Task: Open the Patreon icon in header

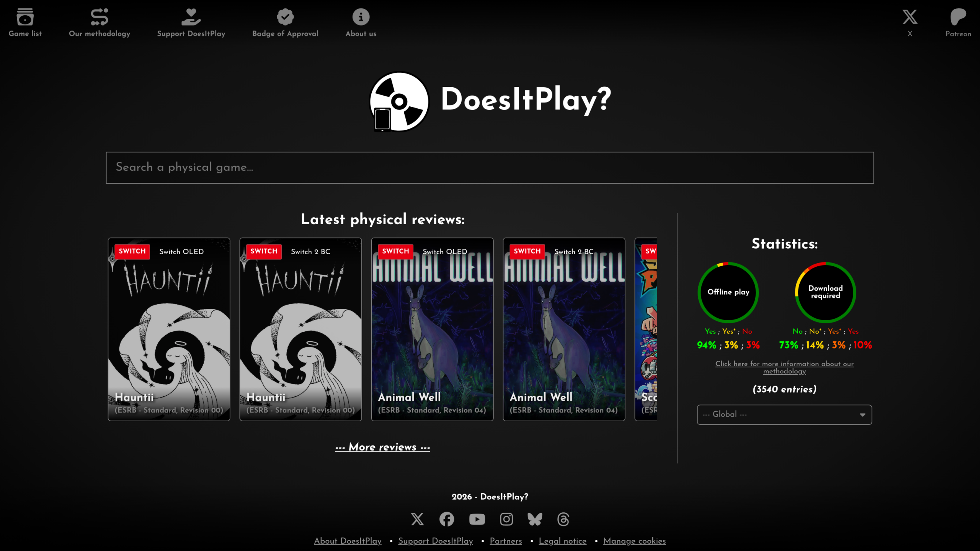Action: tap(958, 17)
